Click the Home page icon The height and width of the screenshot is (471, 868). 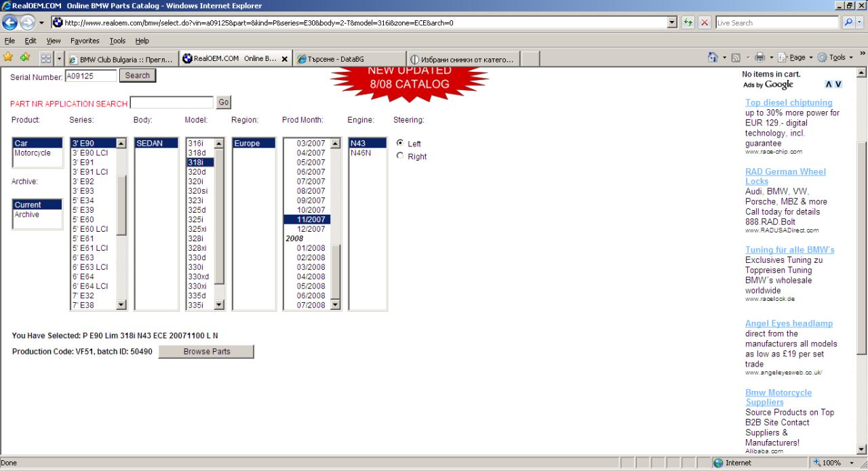tap(713, 58)
